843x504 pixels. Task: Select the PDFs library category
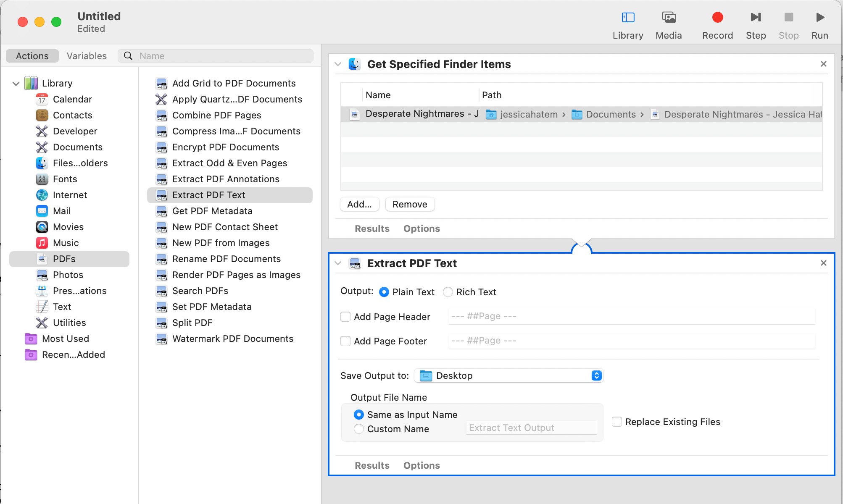(69, 259)
